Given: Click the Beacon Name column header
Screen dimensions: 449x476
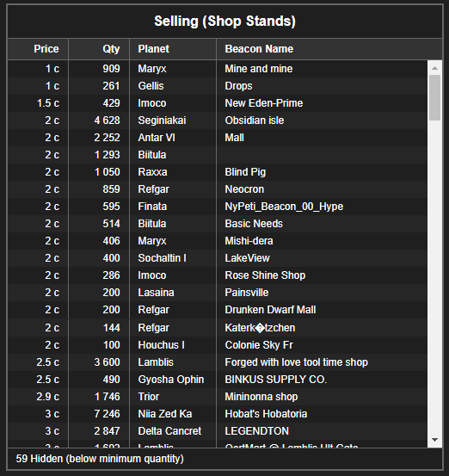Looking at the screenshot, I should 329,49.
